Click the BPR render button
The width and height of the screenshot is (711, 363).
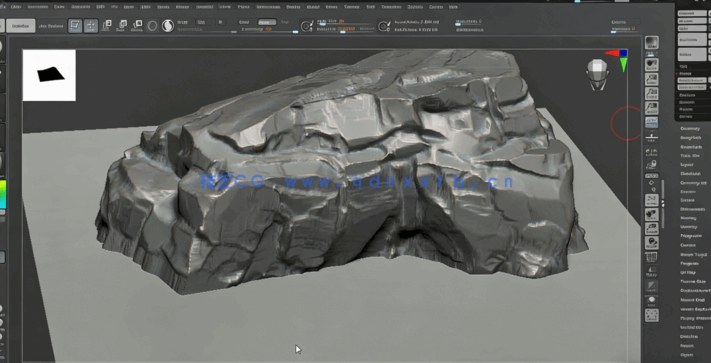(x=652, y=43)
